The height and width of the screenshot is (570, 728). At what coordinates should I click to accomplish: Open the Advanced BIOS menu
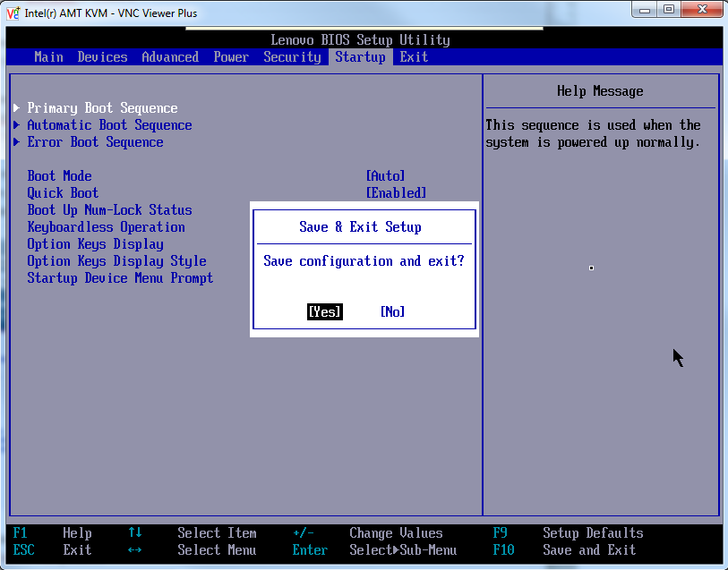pyautogui.click(x=170, y=56)
